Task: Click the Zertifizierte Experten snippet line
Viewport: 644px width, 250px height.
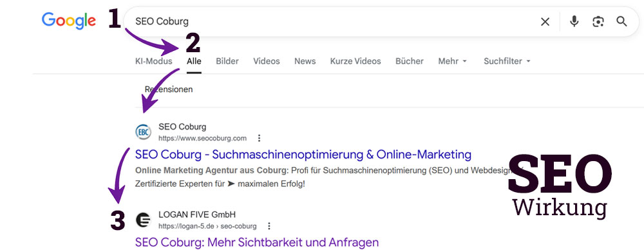Action: (220, 184)
